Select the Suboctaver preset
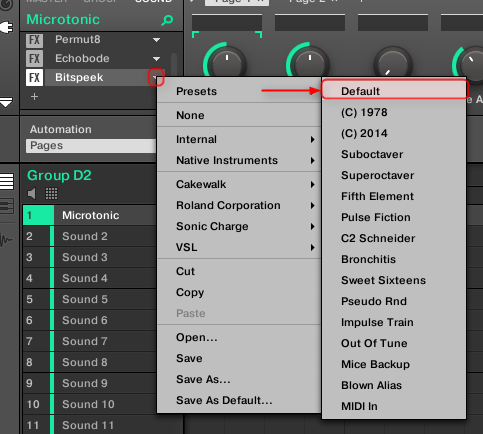This screenshot has height=434, width=483. pyautogui.click(x=394, y=154)
